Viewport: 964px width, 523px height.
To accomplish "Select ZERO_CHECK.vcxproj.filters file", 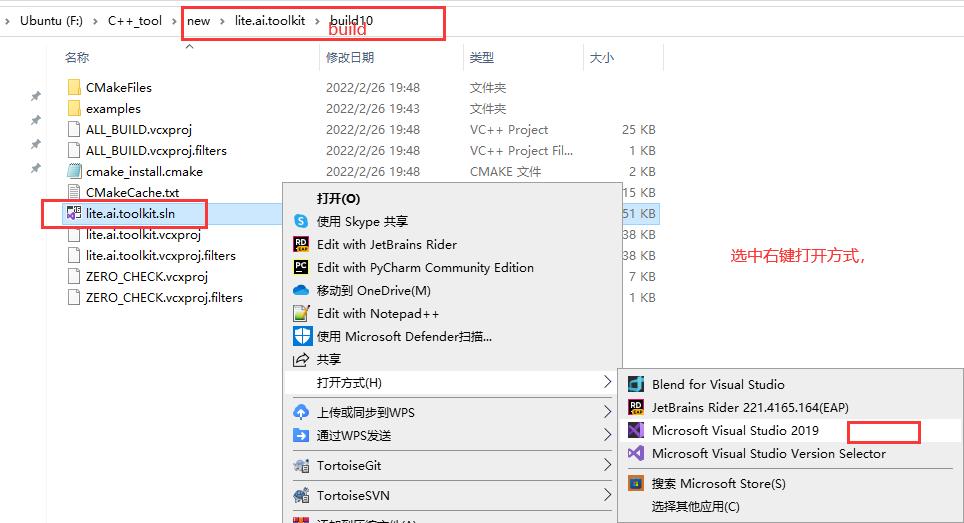I will pos(164,297).
